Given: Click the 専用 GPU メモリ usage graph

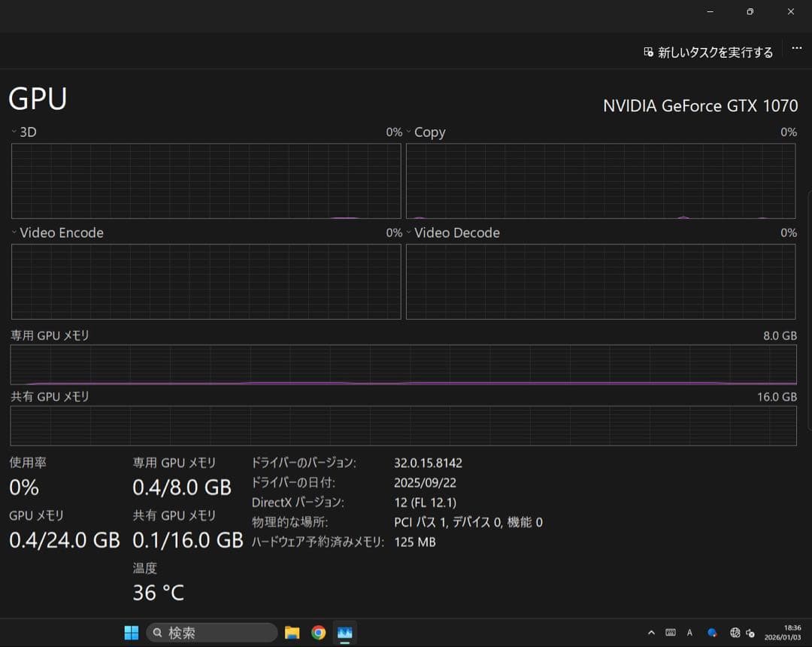Looking at the screenshot, I should click(403, 364).
